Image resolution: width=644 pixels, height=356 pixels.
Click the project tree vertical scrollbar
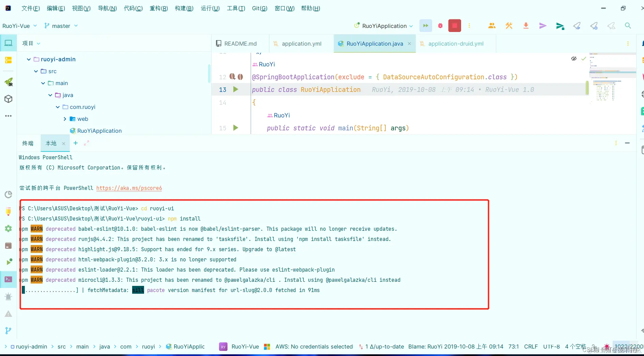[209, 73]
